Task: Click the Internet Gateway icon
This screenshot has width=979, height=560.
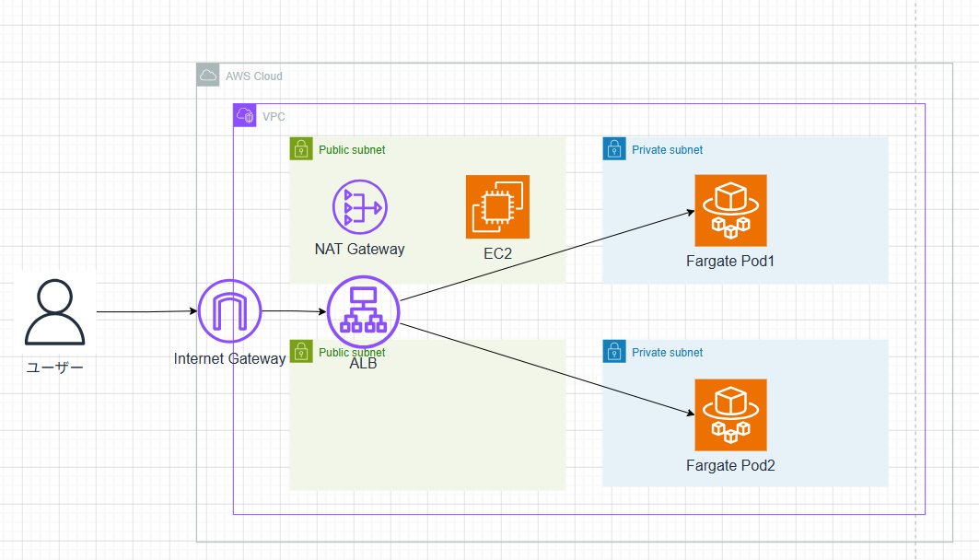Action: (229, 311)
